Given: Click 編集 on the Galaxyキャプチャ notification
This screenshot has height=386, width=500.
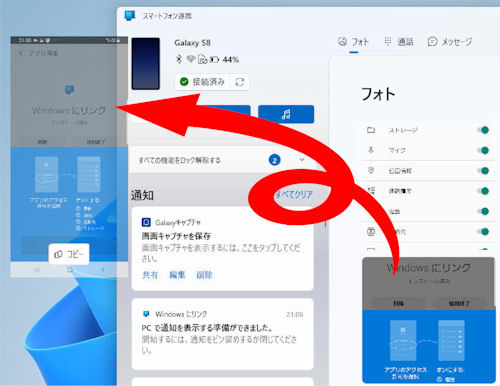Looking at the screenshot, I should [x=177, y=275].
